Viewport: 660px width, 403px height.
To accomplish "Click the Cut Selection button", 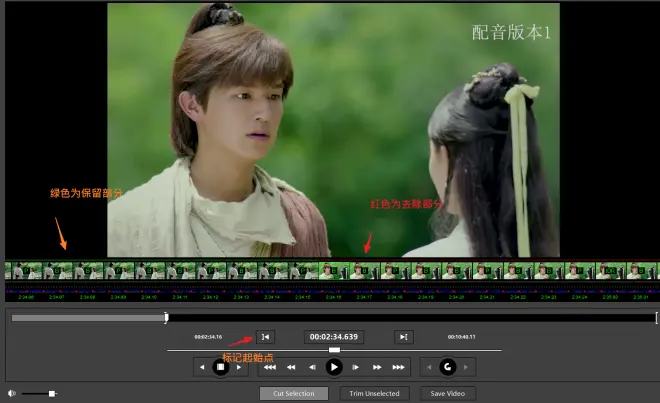I will point(294,393).
